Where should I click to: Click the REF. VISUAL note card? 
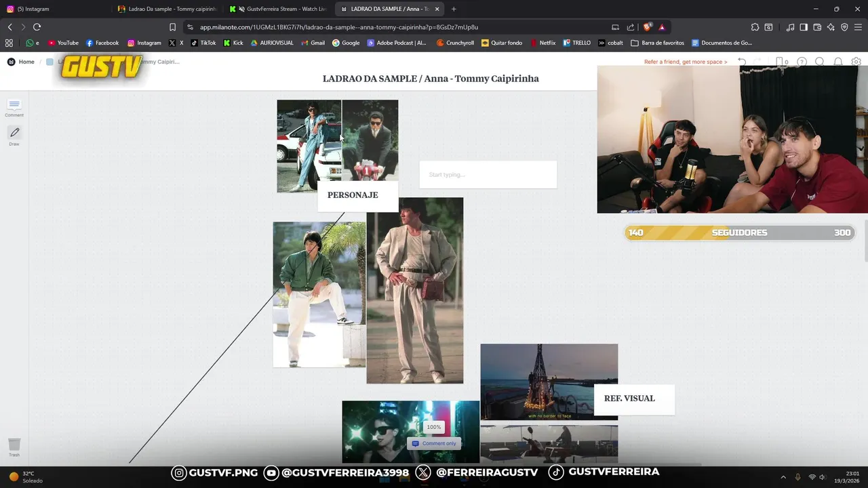(x=634, y=399)
